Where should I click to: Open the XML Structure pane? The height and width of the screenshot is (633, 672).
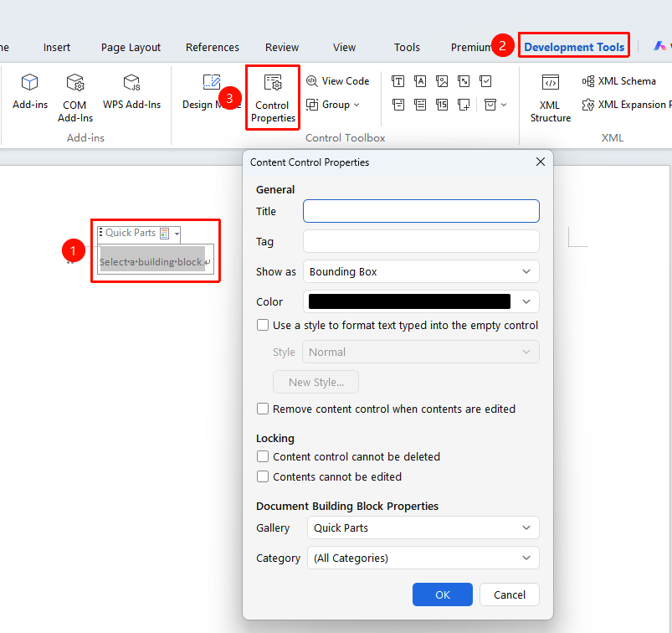pyautogui.click(x=551, y=98)
